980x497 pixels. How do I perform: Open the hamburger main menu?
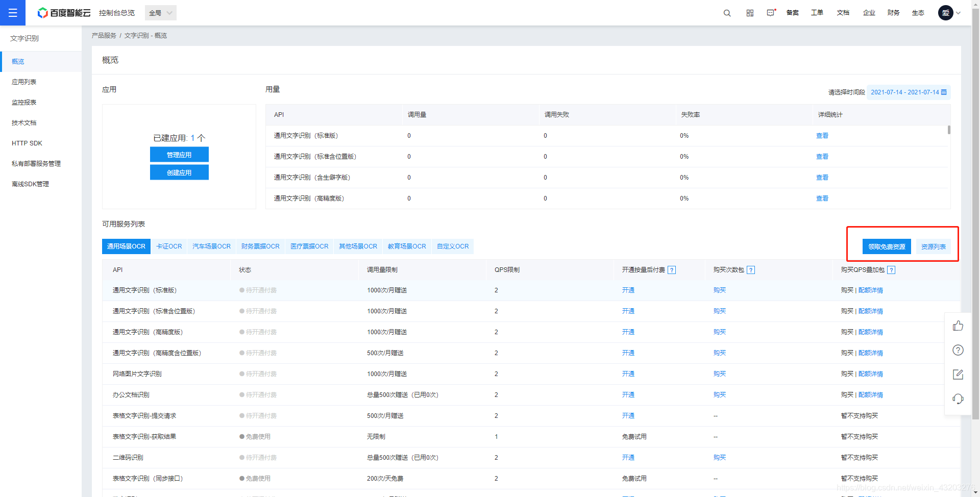tap(13, 13)
